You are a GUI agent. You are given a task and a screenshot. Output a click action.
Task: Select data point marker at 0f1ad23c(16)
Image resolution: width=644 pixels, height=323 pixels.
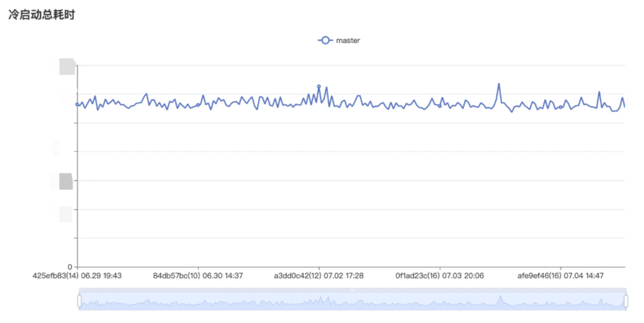(x=439, y=106)
